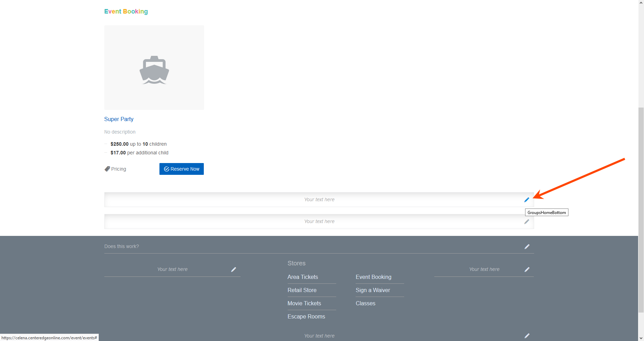Image resolution: width=644 pixels, height=341 pixels.
Task: Click the scrollbar down arrow
Action: tap(641, 338)
